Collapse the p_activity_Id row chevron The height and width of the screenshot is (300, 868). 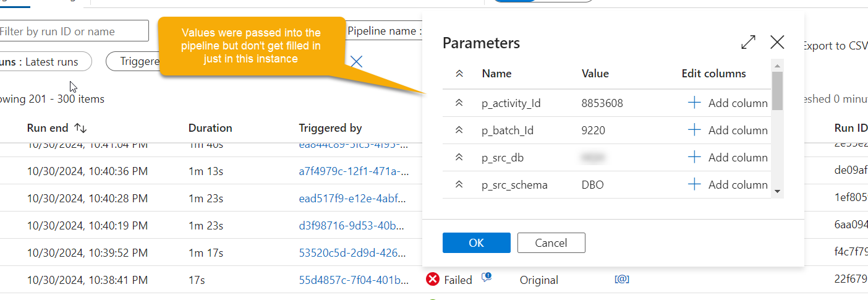click(459, 103)
